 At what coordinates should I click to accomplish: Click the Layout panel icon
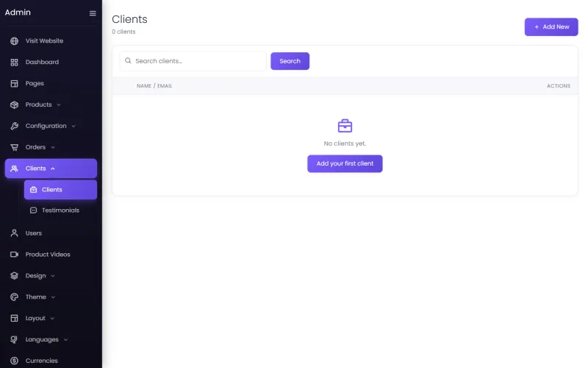(14, 319)
